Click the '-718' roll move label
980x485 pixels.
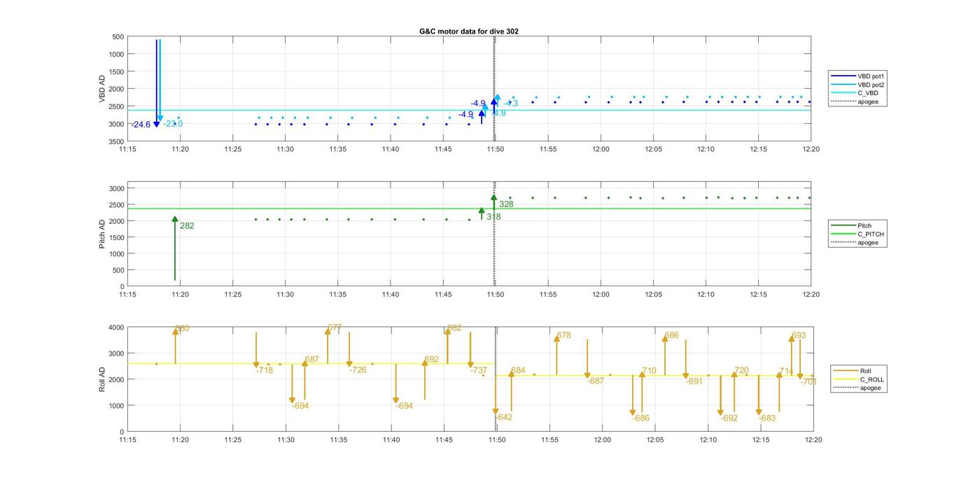(265, 370)
